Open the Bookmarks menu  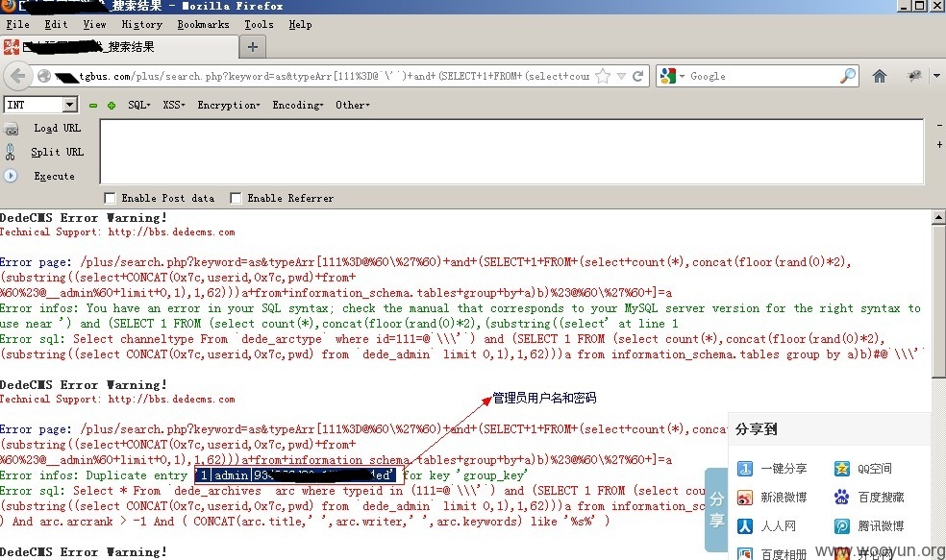203,25
